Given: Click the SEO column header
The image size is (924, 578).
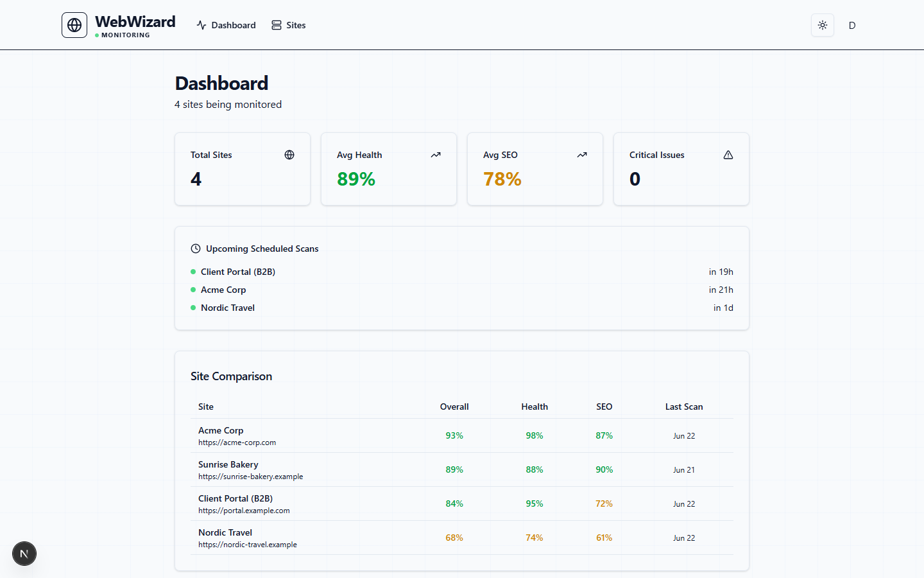Looking at the screenshot, I should 604,407.
